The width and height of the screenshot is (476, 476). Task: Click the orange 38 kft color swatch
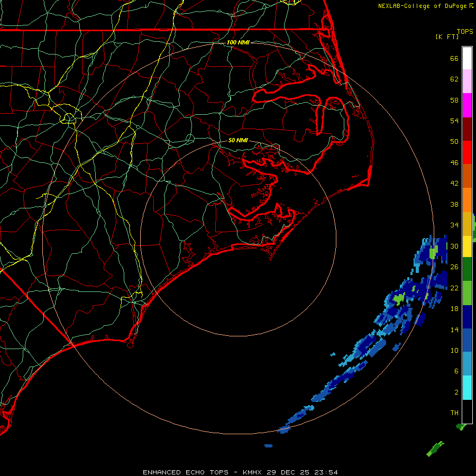coord(467,200)
